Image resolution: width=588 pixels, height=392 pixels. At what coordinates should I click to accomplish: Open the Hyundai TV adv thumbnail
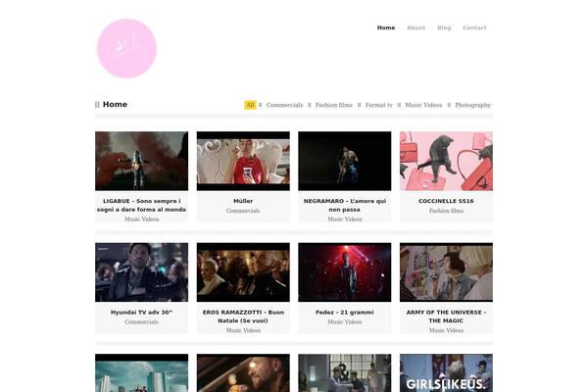[142, 272]
